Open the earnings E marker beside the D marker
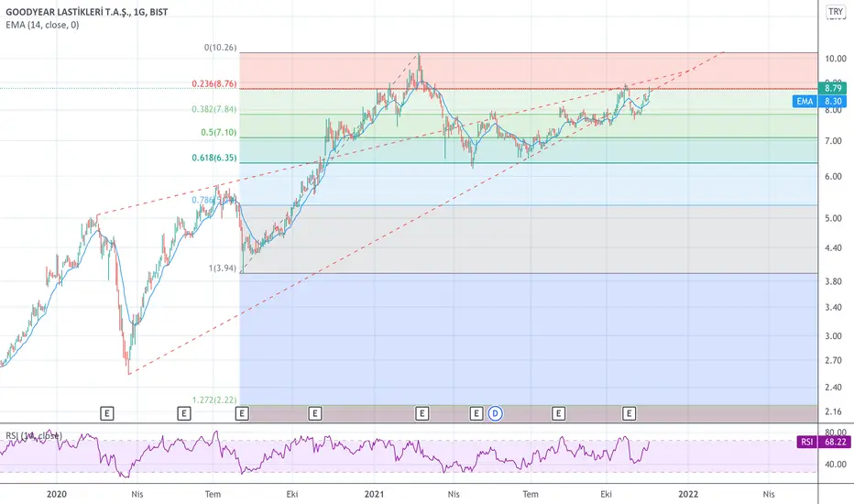 point(476,413)
